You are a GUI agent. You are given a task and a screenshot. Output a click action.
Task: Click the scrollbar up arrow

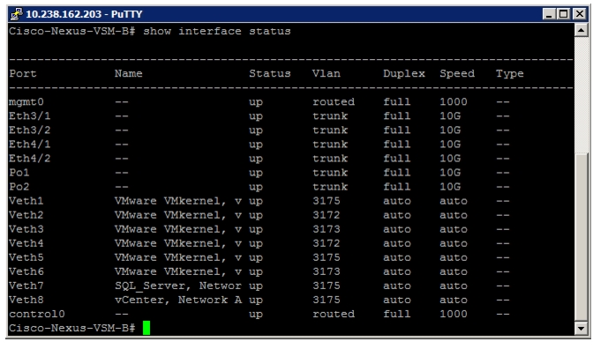582,30
